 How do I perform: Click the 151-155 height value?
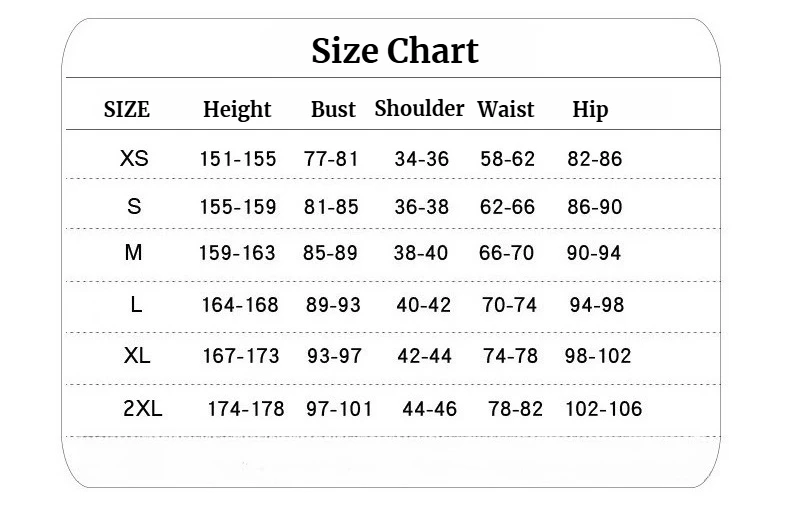(238, 159)
